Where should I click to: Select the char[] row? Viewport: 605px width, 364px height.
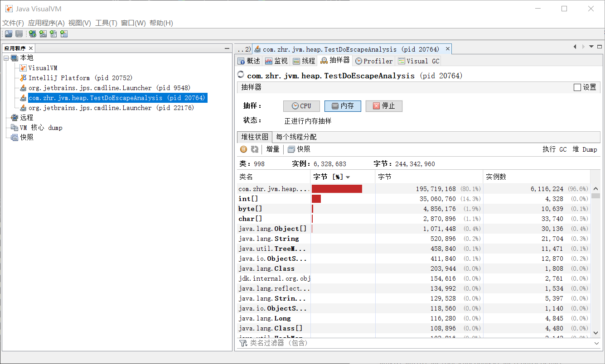point(413,219)
